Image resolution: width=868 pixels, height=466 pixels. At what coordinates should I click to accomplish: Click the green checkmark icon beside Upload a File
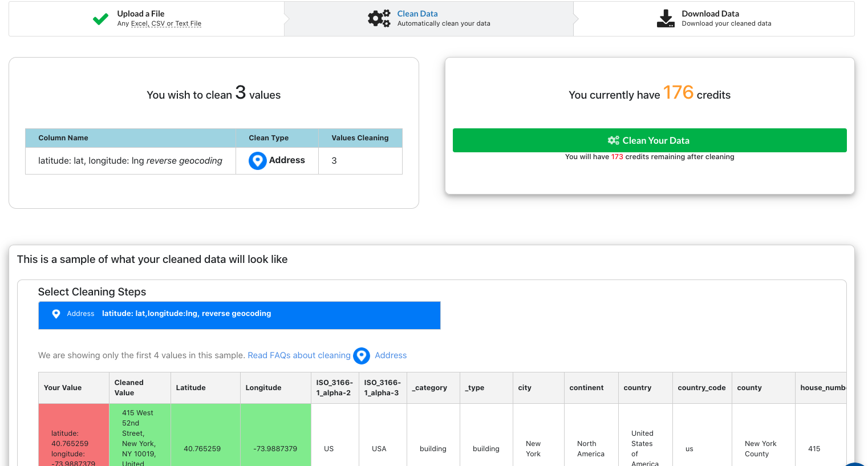tap(100, 19)
